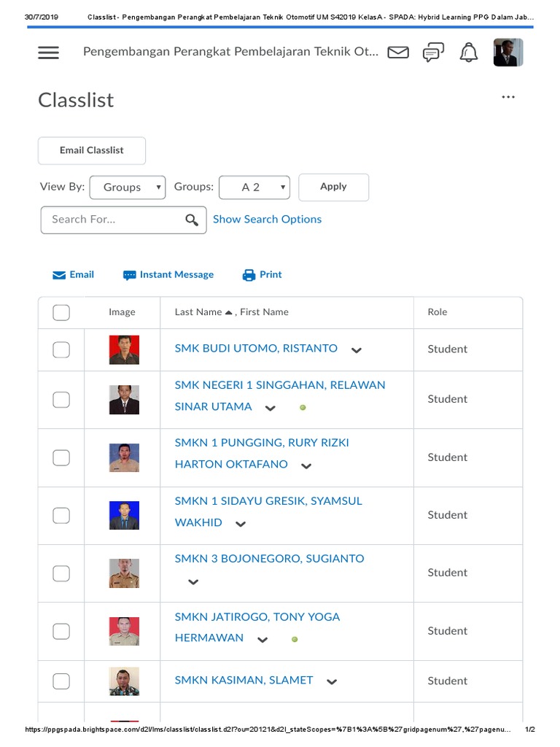Viewport: 560px width, 747px height.
Task: Click the Email toolbar action
Action: tap(74, 275)
